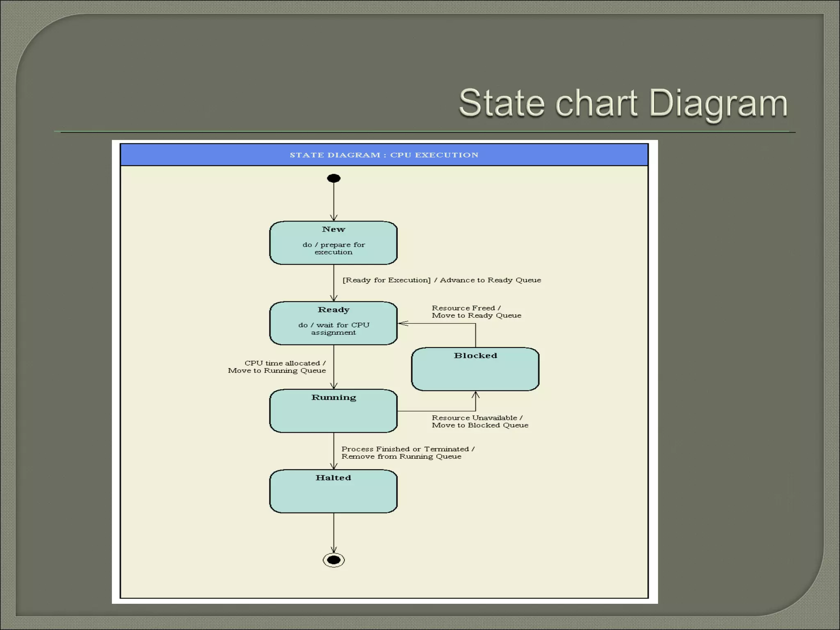Screen dimensions: 840x630
Task: Click the initial state black dot
Action: click(333, 178)
